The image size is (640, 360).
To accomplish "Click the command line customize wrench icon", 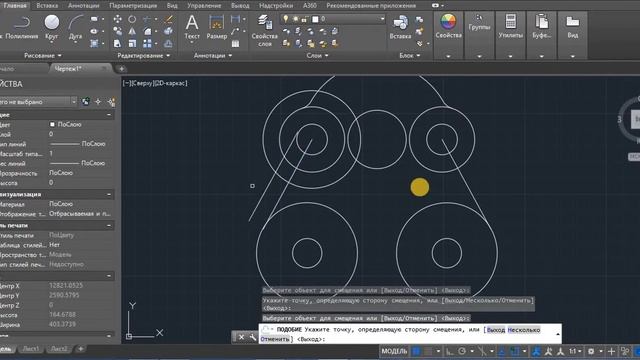I will [253, 337].
